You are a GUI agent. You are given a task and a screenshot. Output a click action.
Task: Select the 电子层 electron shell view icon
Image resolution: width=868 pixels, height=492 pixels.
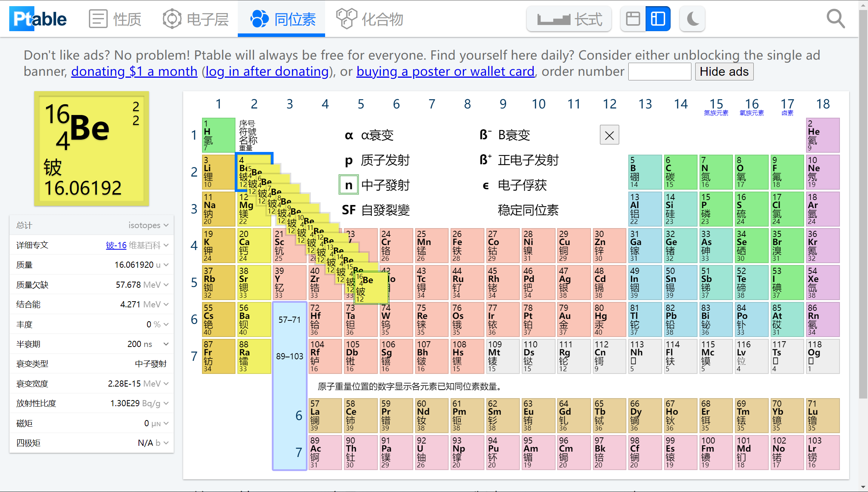(172, 18)
